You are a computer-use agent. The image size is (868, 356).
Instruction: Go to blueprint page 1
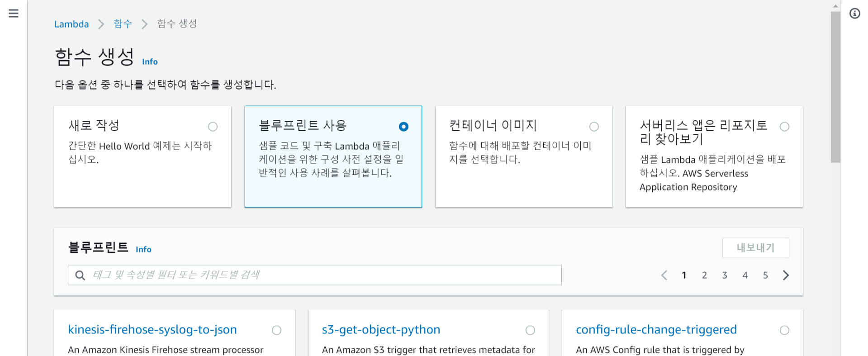tap(684, 275)
